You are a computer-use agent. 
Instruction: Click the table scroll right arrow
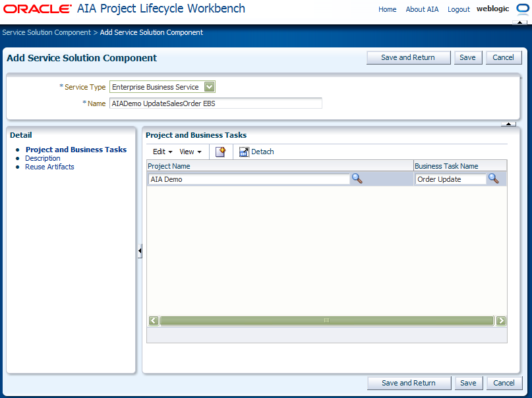pyautogui.click(x=501, y=321)
